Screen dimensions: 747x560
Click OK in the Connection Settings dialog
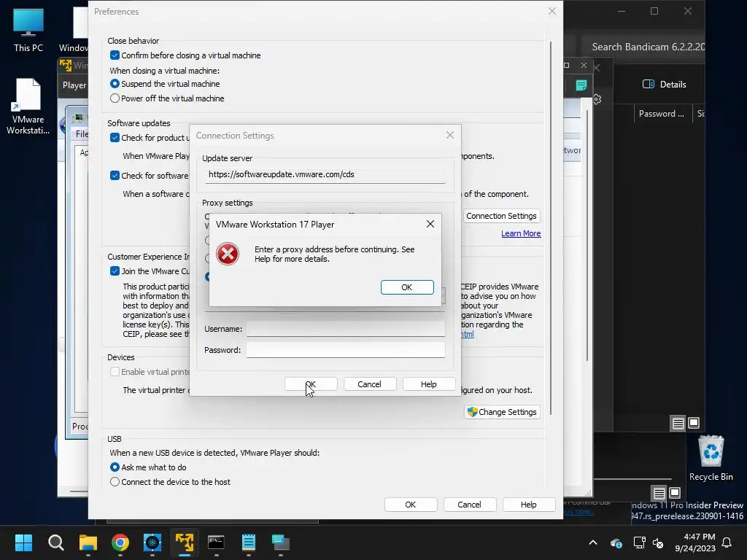[x=311, y=384]
